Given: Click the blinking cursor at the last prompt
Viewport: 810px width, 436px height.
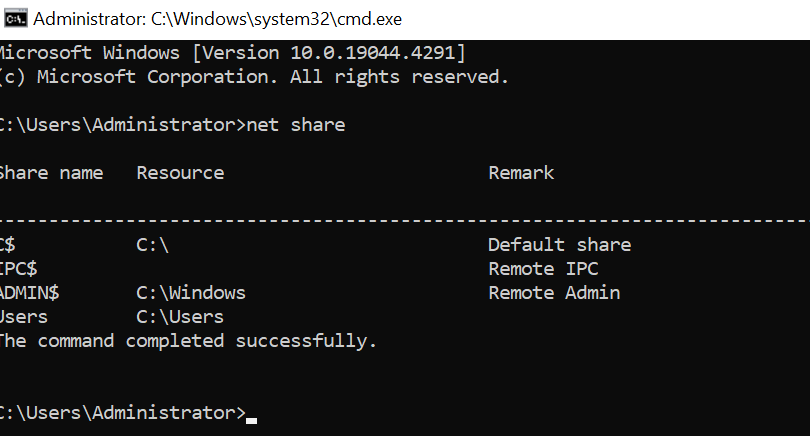Looking at the screenshot, I should (x=252, y=420).
